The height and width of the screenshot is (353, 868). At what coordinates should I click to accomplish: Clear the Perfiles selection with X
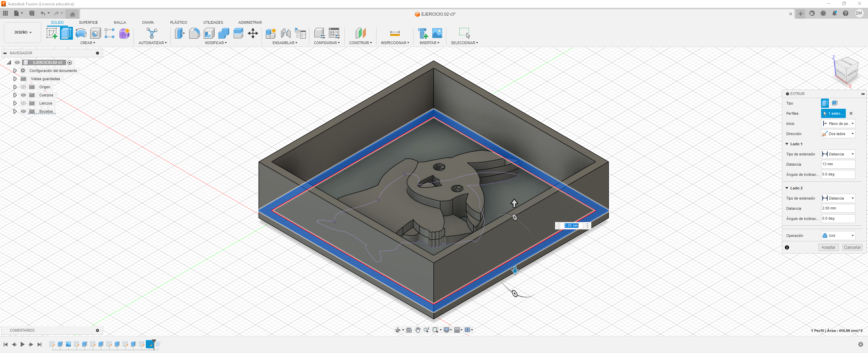[x=851, y=113]
